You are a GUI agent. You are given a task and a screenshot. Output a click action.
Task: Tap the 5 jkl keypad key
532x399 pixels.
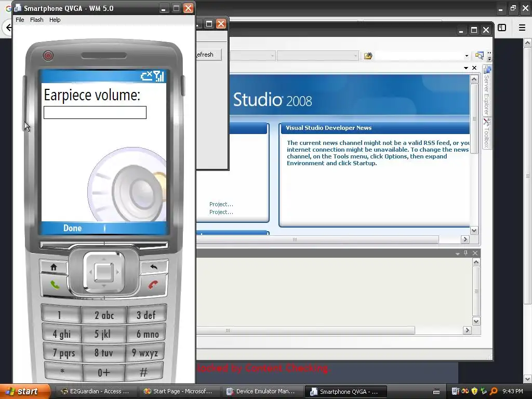[103, 334]
